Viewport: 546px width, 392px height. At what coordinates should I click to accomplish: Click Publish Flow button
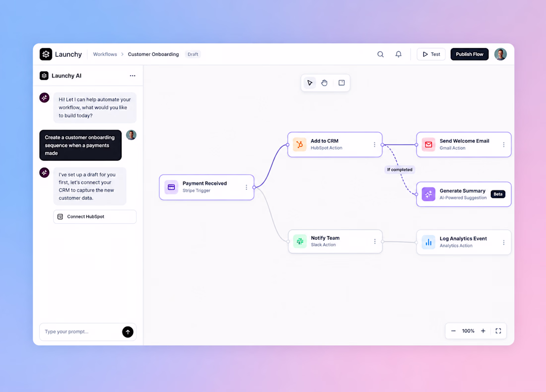click(x=470, y=54)
